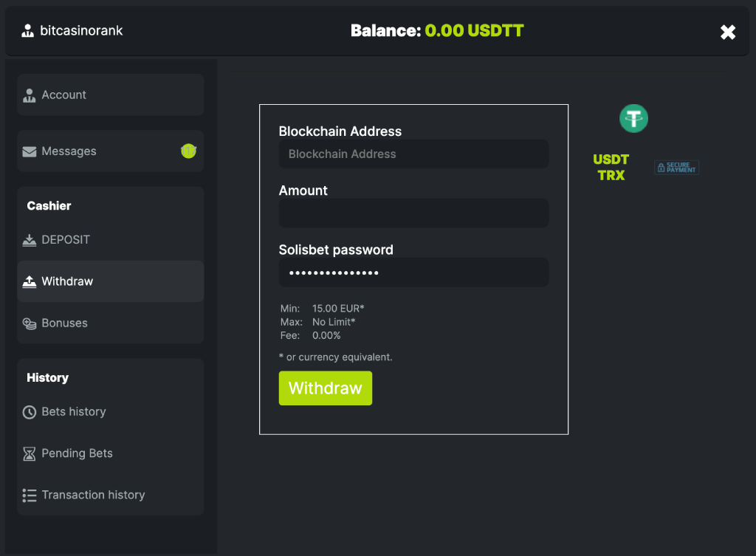Click the Min 15.00 EUR value
This screenshot has height=556, width=756.
[x=338, y=309]
